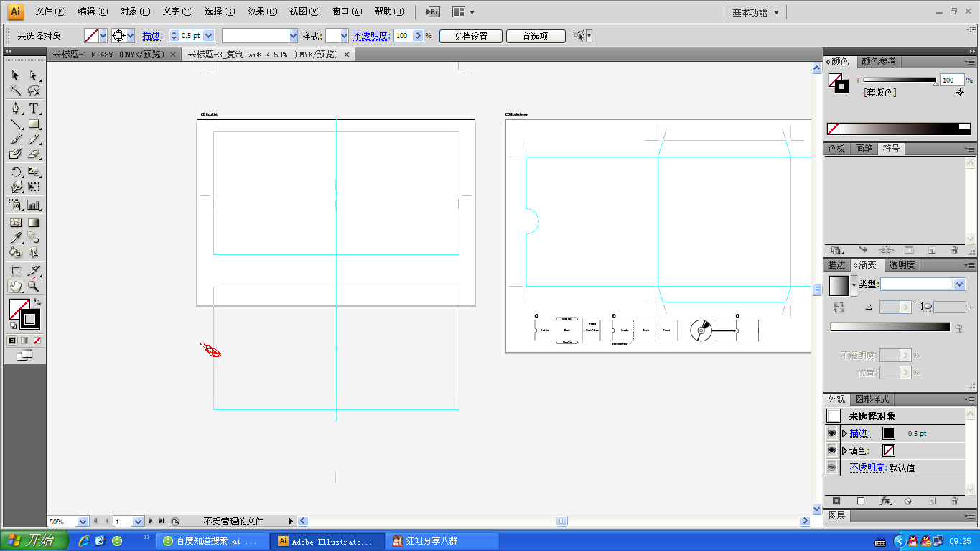Viewport: 980px width, 551px height.
Task: Open 红姐分享八群 from the taskbar
Action: [x=442, y=541]
